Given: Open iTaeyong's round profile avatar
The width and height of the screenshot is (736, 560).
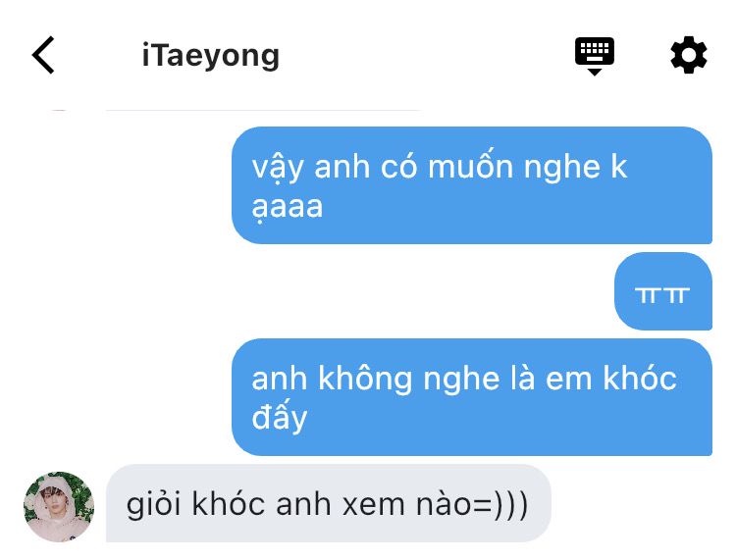Looking at the screenshot, I should pyautogui.click(x=59, y=506).
